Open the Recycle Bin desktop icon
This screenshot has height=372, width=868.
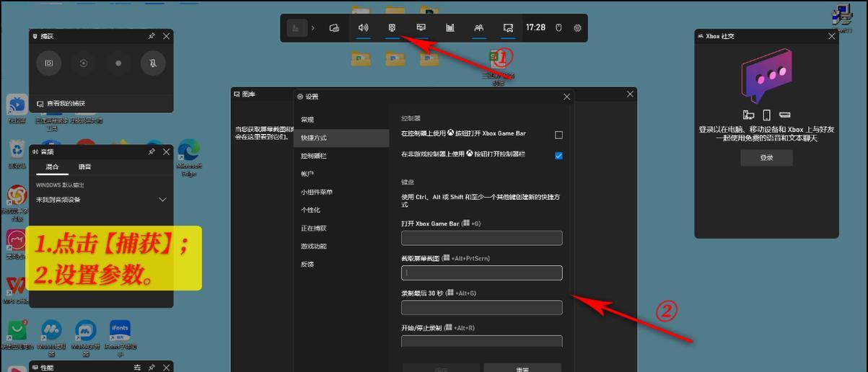pyautogui.click(x=17, y=154)
